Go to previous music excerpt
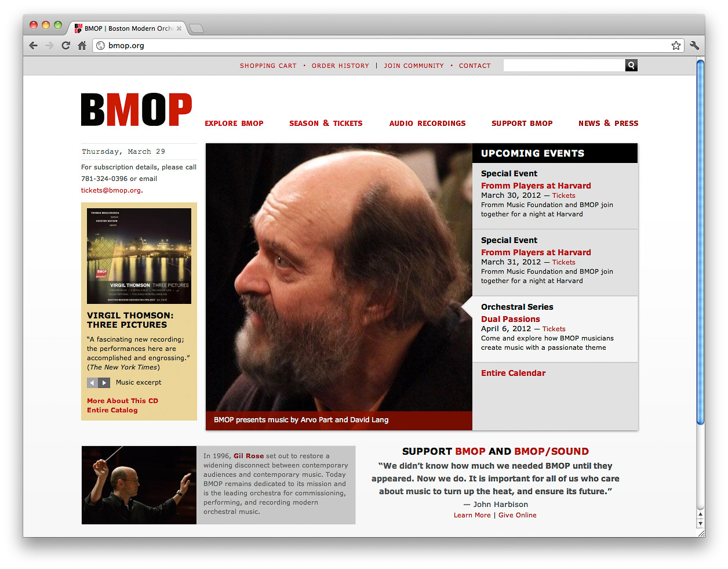 coord(93,383)
